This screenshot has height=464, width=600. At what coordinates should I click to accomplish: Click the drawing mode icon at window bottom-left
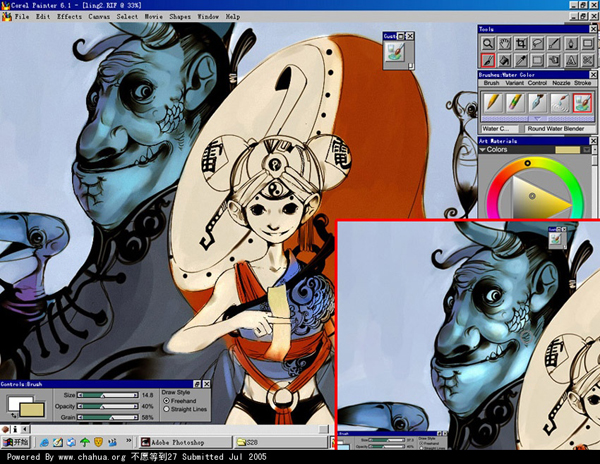(x=5, y=429)
